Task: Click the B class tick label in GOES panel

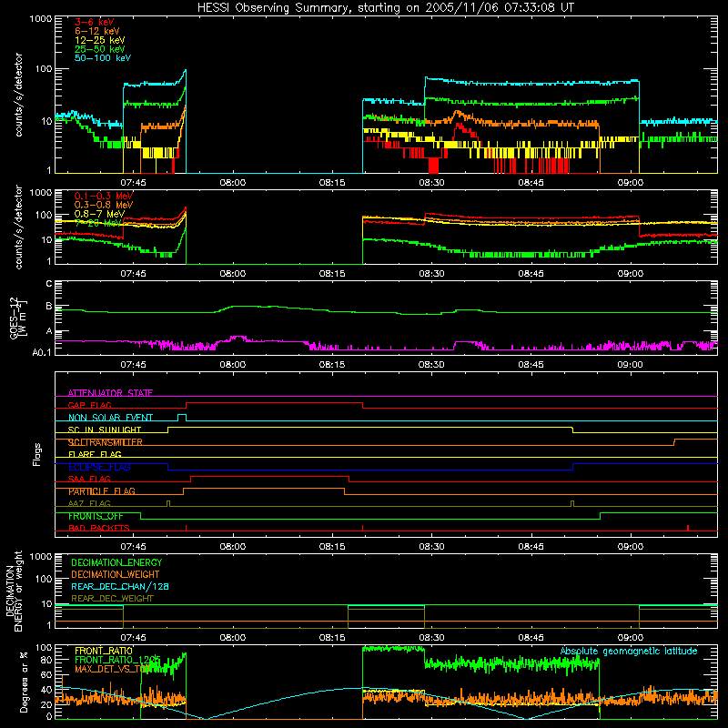Action: click(49, 307)
